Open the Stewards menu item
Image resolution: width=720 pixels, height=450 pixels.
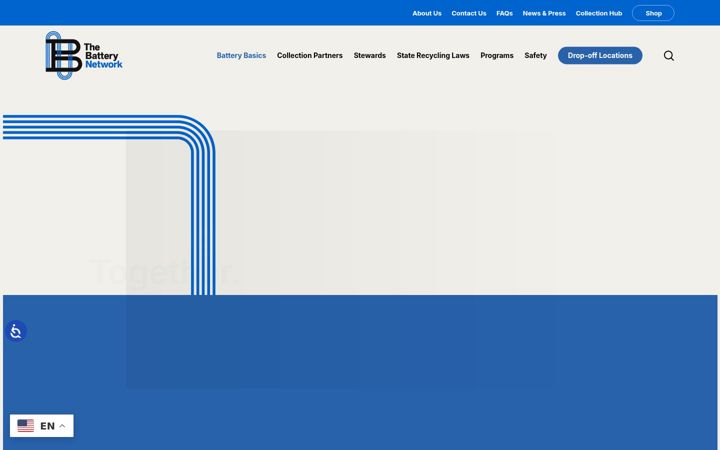370,56
